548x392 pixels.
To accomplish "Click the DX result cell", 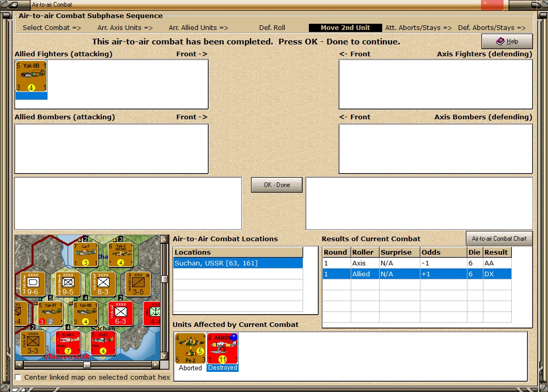I will coord(497,274).
